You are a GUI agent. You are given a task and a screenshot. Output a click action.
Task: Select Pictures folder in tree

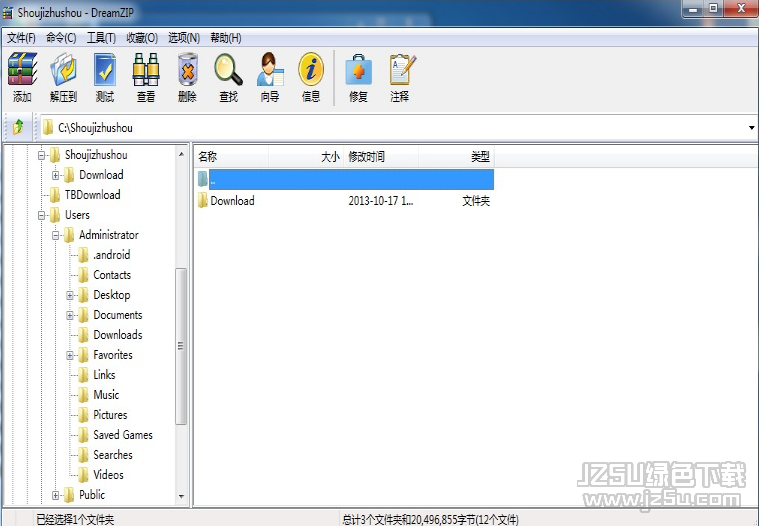point(110,415)
